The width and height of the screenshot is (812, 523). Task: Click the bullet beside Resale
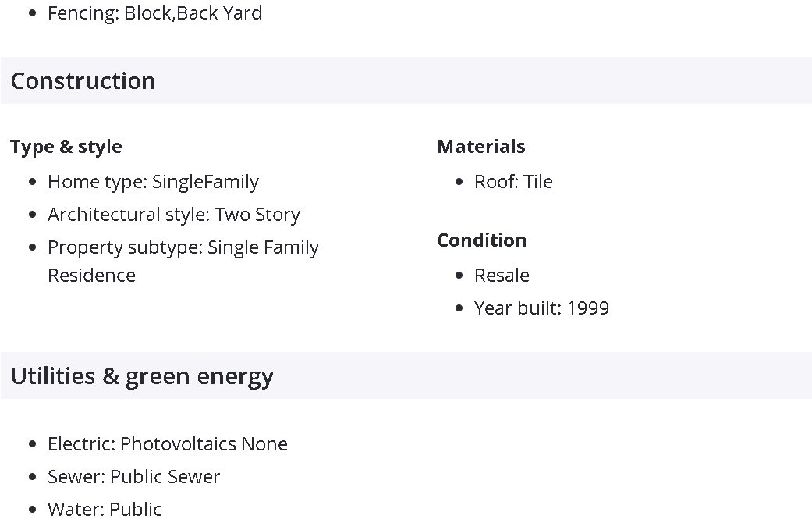(x=459, y=276)
